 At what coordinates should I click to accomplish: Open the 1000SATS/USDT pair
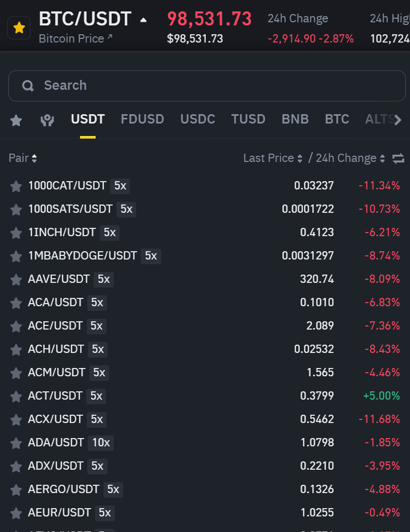205,209
